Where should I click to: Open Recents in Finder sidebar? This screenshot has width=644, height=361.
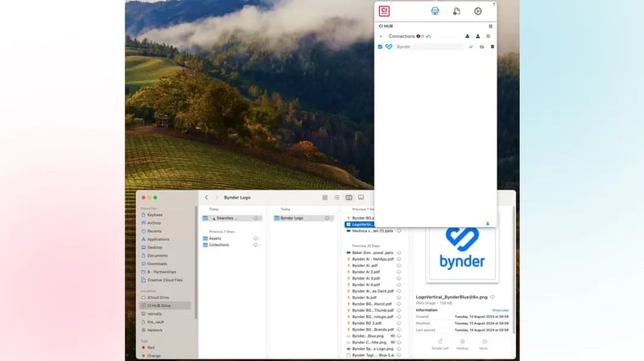pos(155,232)
